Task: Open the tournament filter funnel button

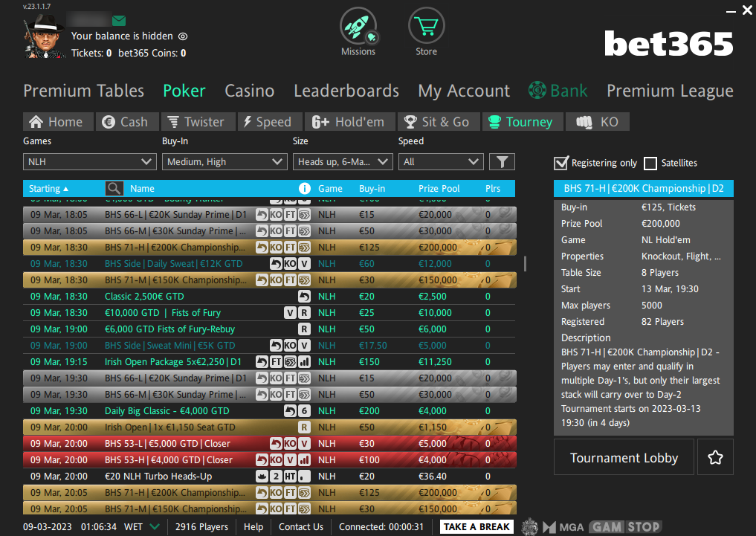Action: pos(502,162)
